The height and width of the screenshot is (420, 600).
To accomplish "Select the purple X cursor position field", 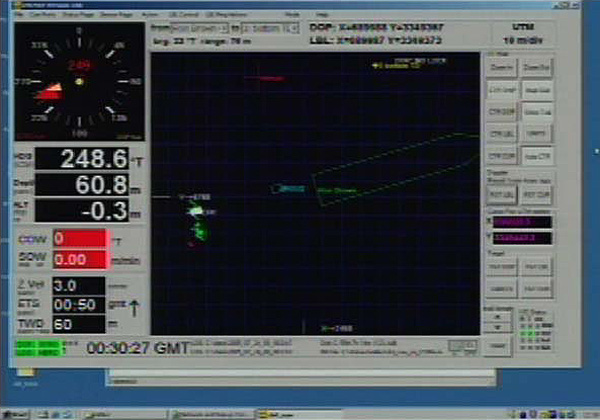I will pyautogui.click(x=522, y=222).
